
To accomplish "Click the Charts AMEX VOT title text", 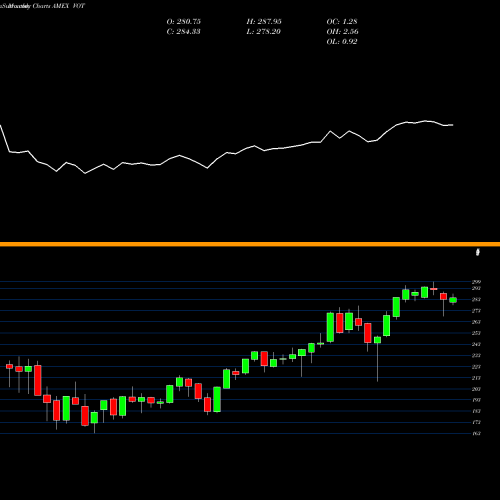I will [x=59, y=6].
